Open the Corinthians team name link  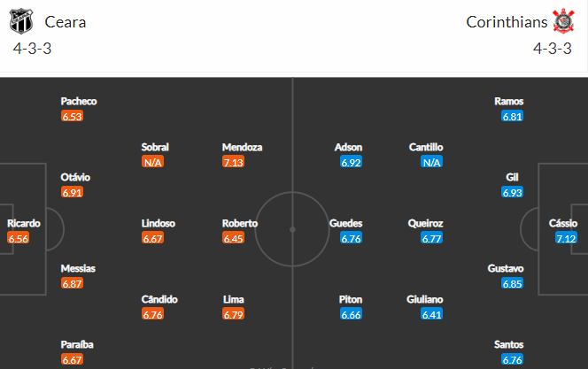pyautogui.click(x=507, y=22)
